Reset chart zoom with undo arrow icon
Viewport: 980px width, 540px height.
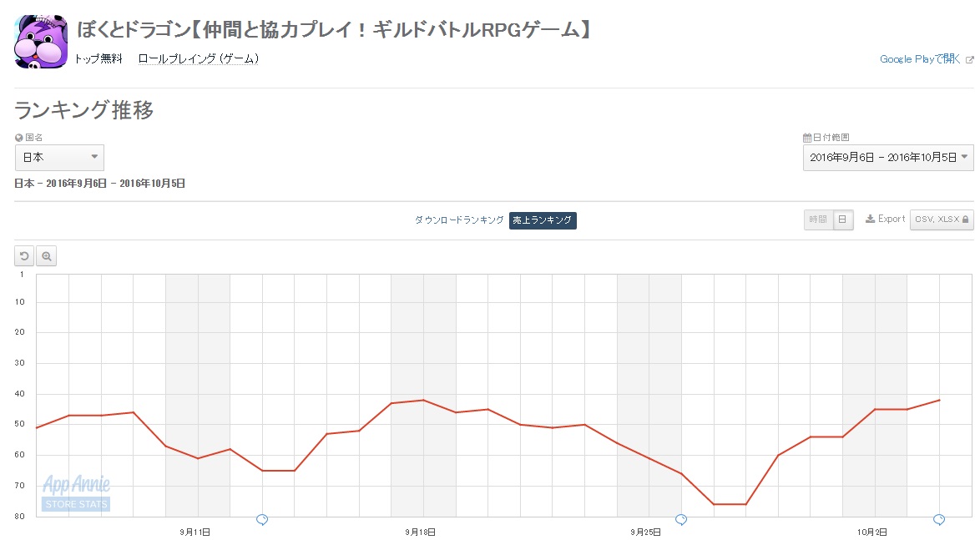click(24, 256)
